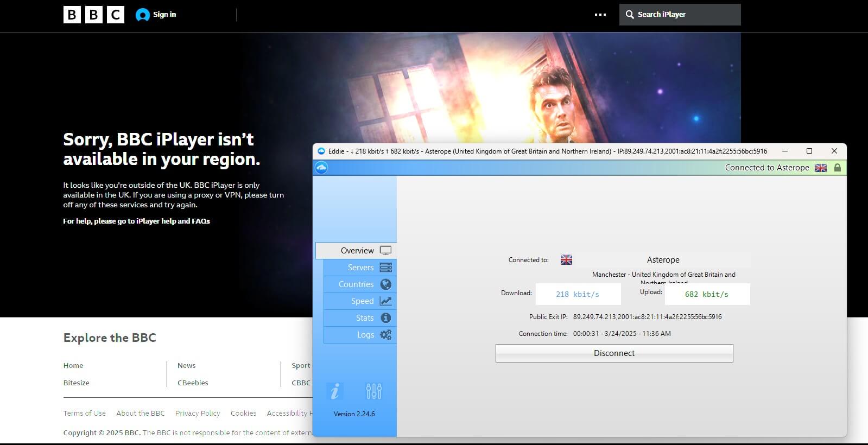Open Eddie About info icon

pos(335,391)
